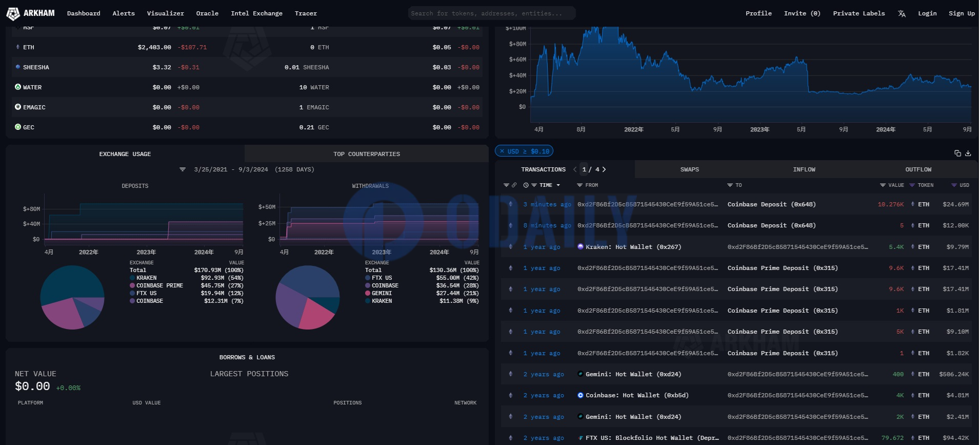This screenshot has height=445, width=980.
Task: Click the SHEESHA token icon
Action: (18, 67)
